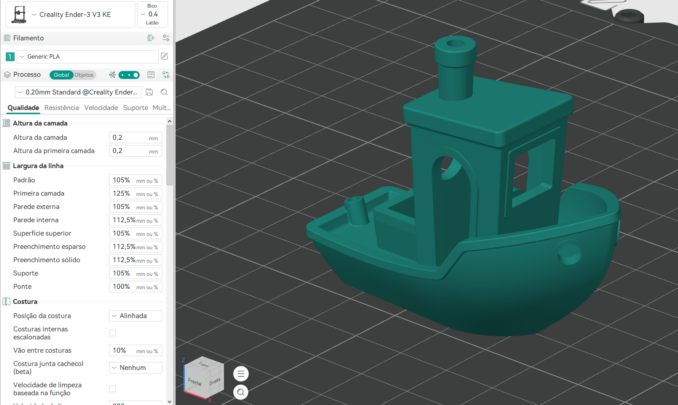678x405 pixels.
Task: Enable Costuras internas escalonadas checkbox
Action: click(112, 333)
